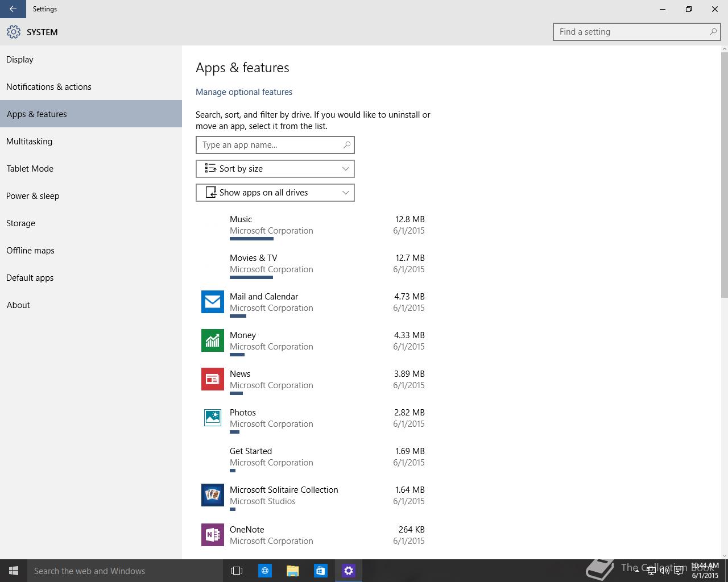Click the SYSTEM gear icon
Viewport: 728px width, 582px height.
coord(14,32)
